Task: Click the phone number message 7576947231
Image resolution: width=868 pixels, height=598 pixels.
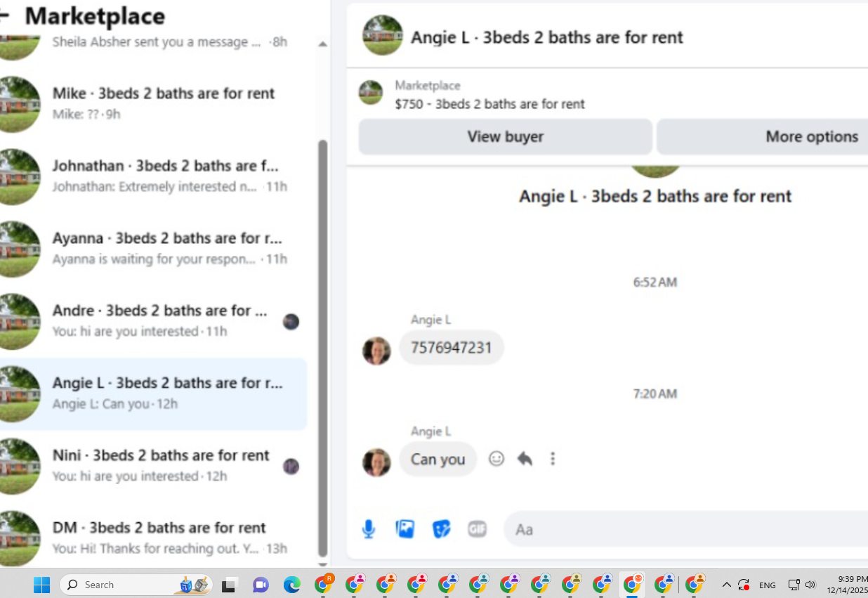Action: [452, 348]
